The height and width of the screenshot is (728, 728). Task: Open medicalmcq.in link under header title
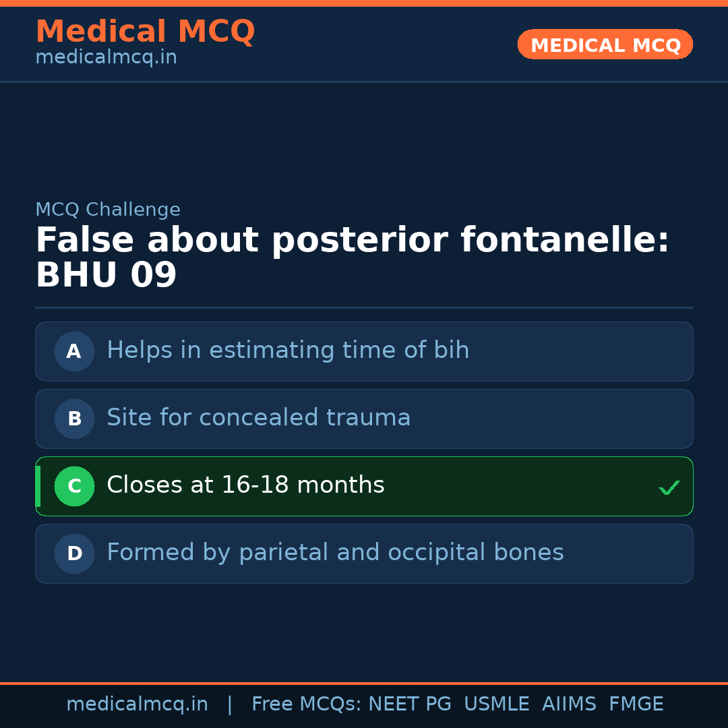[106, 58]
